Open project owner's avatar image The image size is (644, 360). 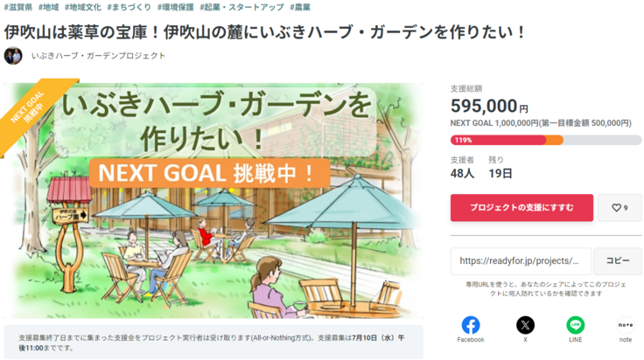point(13,56)
